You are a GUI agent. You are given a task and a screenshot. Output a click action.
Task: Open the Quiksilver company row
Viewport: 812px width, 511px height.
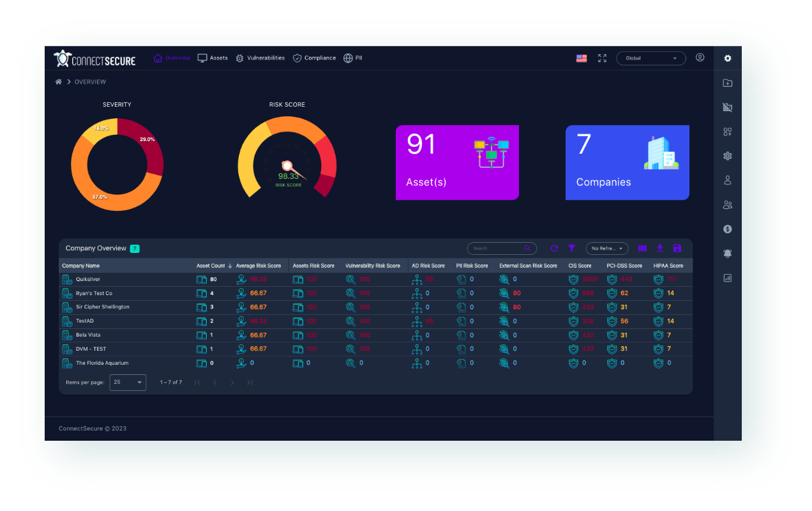coord(88,279)
